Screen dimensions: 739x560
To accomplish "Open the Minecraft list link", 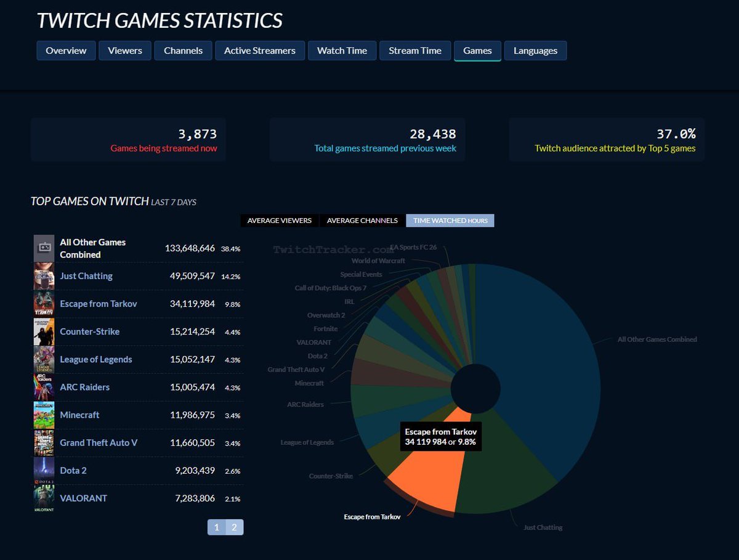I will (79, 415).
